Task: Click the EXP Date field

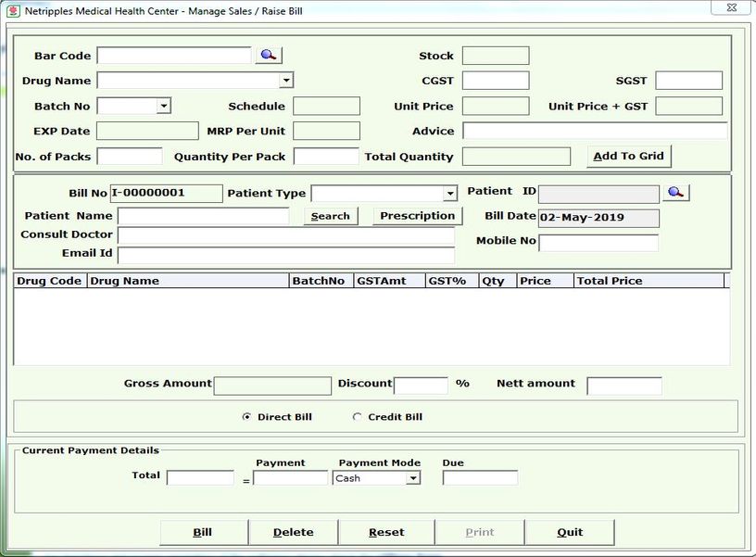Action: point(147,131)
